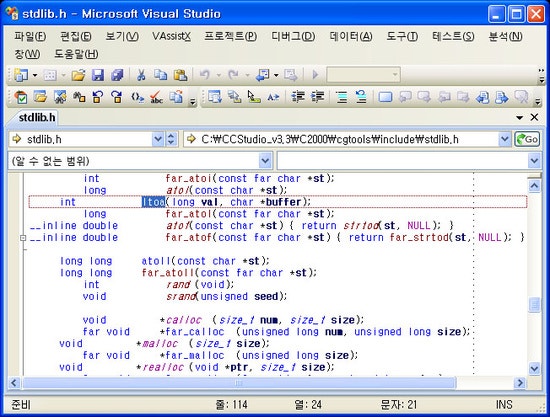
Task: Click the first text editor toolbar member list icon
Action: 215,96
